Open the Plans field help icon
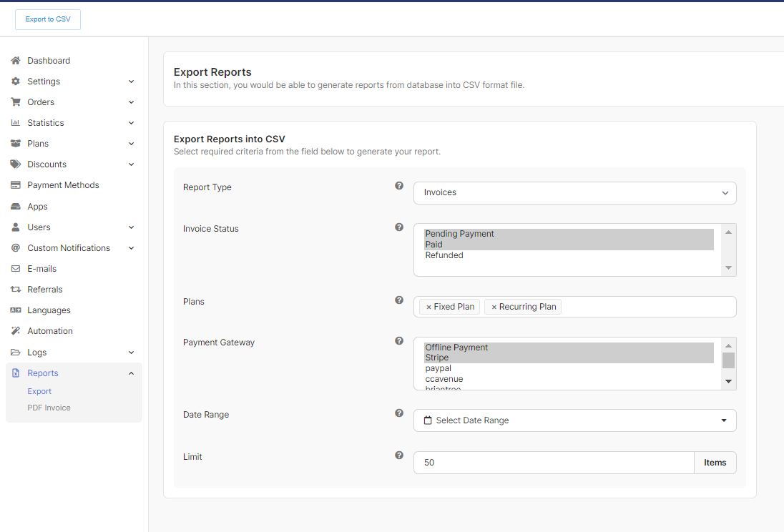 click(x=399, y=300)
